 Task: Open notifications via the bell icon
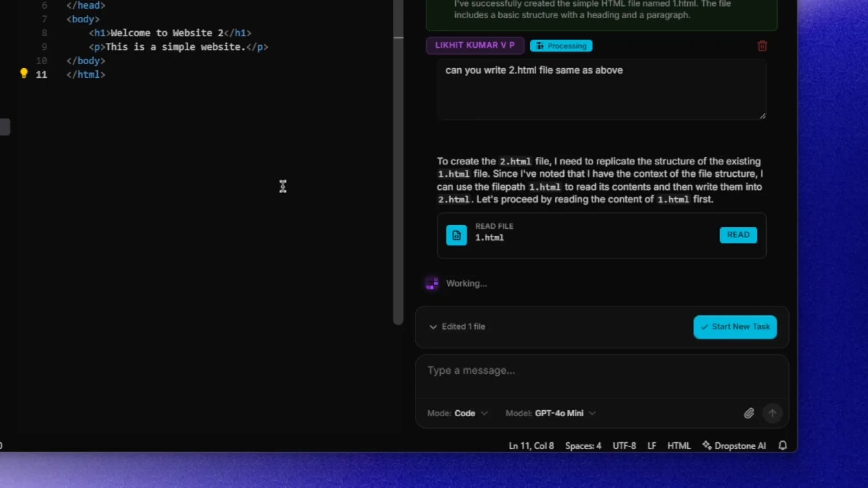[783, 446]
